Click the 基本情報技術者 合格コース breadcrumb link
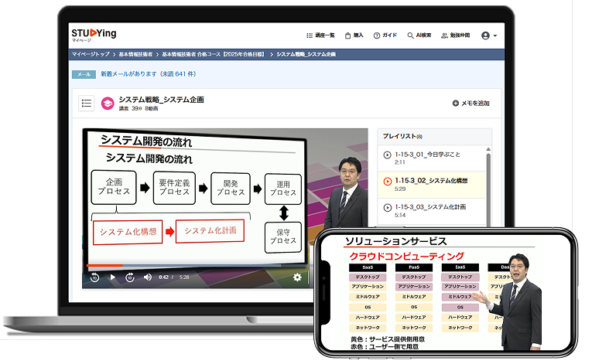 213,55
